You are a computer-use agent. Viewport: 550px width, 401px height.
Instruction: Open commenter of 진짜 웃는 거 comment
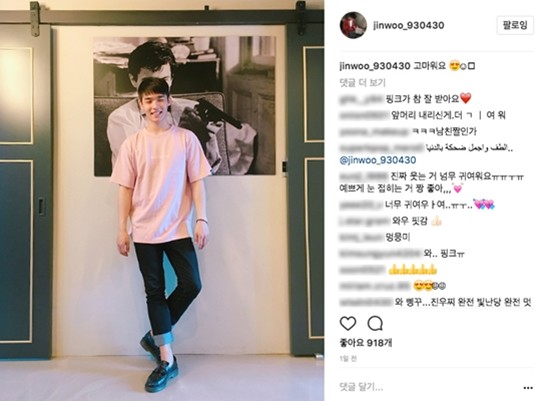click(x=364, y=176)
